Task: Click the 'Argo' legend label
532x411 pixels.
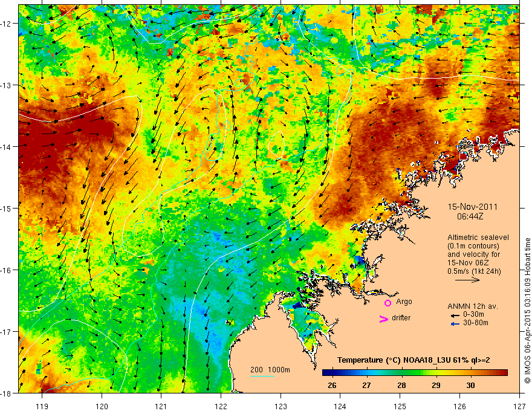Action: 404,302
